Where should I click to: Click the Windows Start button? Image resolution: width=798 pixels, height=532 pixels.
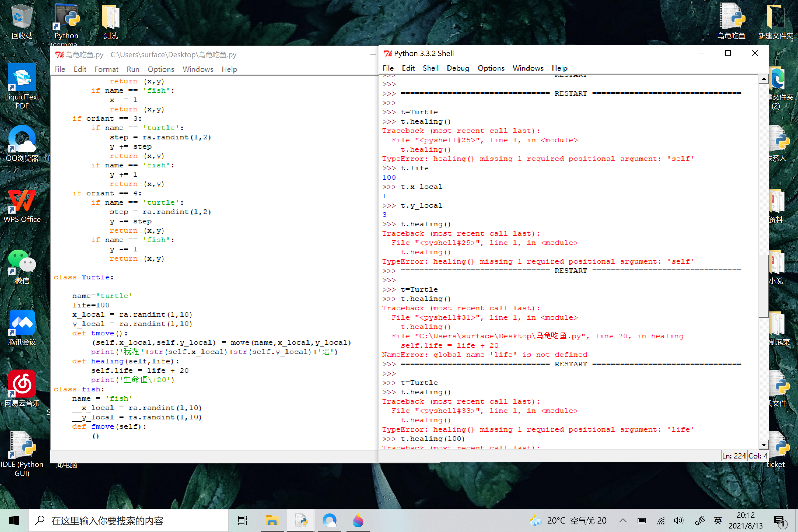(x=14, y=520)
